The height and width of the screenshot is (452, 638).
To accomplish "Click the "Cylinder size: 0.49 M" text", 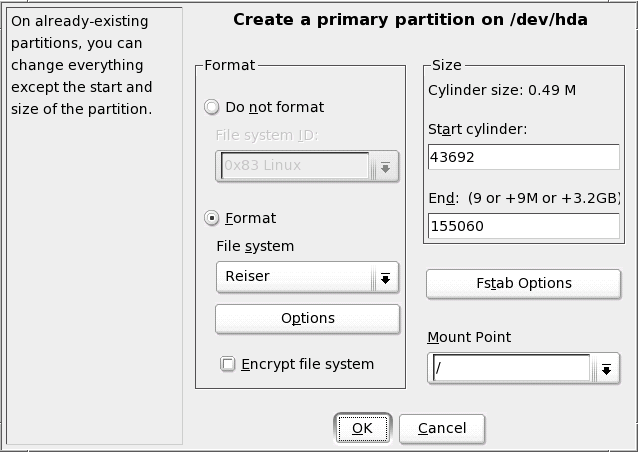I will (501, 90).
